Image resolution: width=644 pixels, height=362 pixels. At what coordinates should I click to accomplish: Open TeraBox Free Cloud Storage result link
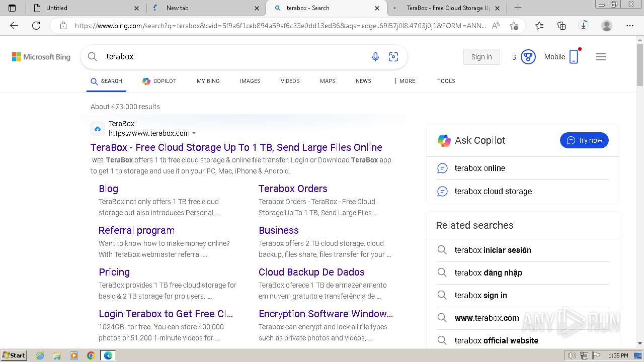(x=236, y=147)
